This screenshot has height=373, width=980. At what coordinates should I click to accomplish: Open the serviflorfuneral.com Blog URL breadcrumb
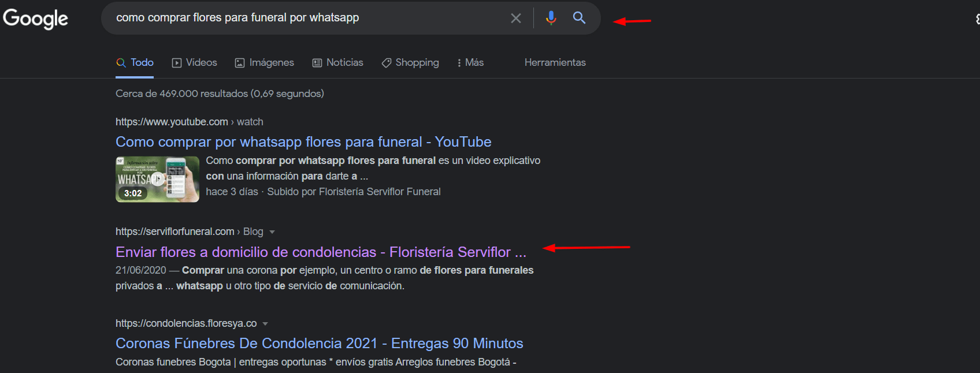pyautogui.click(x=189, y=232)
